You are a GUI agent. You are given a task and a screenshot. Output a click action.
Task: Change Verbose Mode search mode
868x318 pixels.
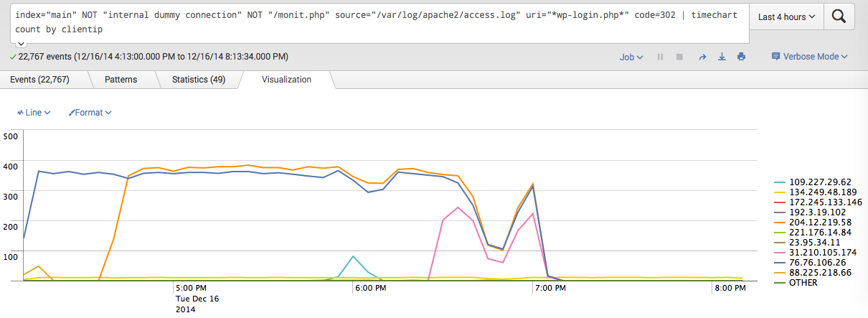pos(809,57)
